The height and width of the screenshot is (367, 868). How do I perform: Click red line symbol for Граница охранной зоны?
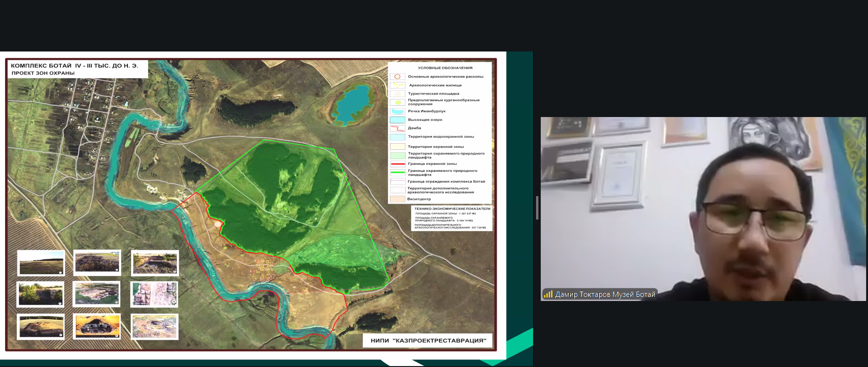[x=397, y=164]
